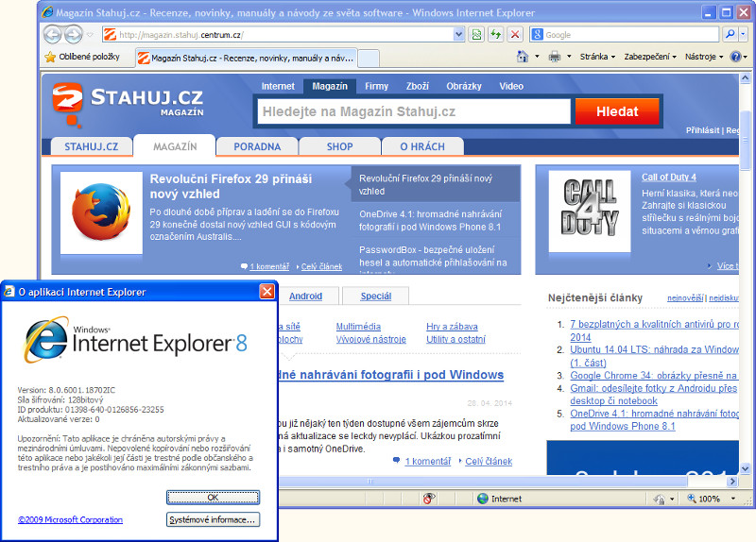
Task: Click the horizontal scrollbar thumb
Action: pos(482,482)
